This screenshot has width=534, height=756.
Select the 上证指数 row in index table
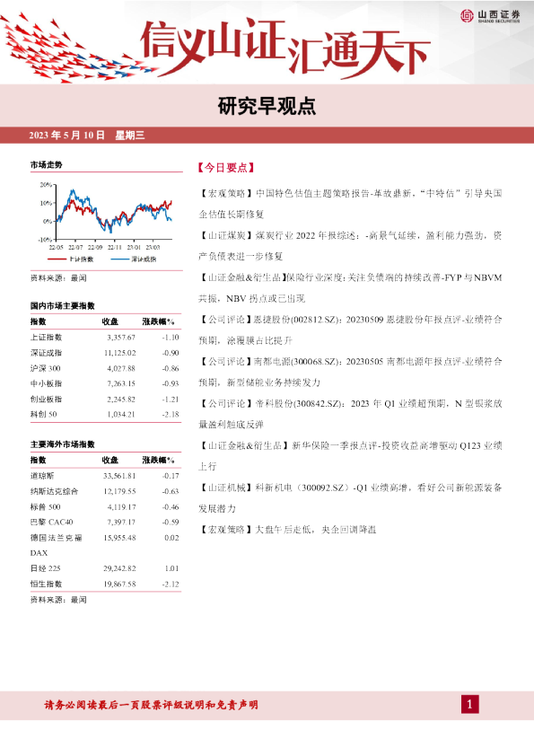105,337
